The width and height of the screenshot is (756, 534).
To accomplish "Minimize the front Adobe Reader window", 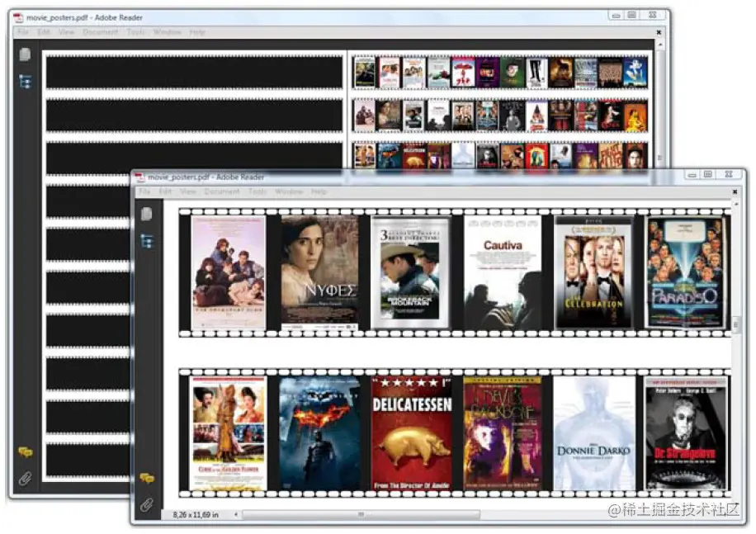I will click(692, 175).
